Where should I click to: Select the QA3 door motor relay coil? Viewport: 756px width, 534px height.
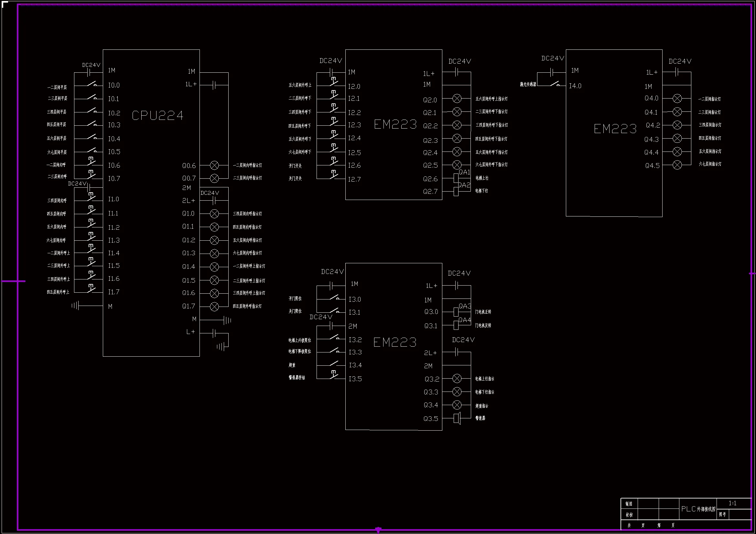(x=456, y=312)
